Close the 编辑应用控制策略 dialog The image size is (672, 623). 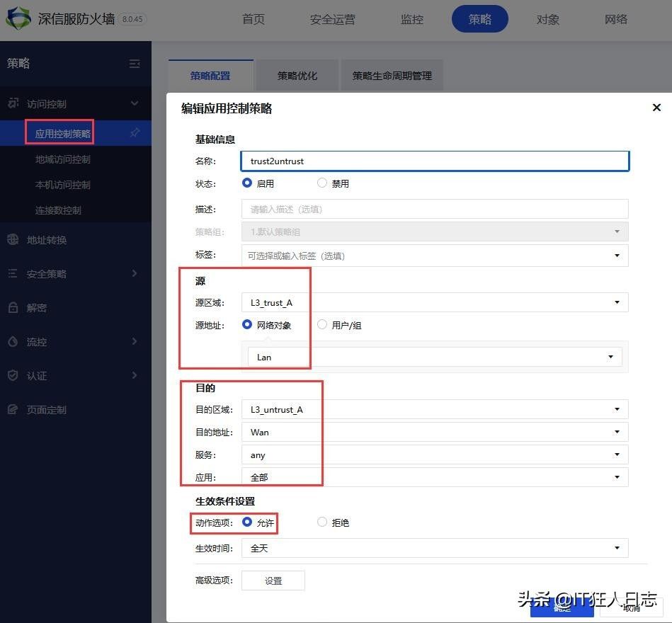[656, 108]
